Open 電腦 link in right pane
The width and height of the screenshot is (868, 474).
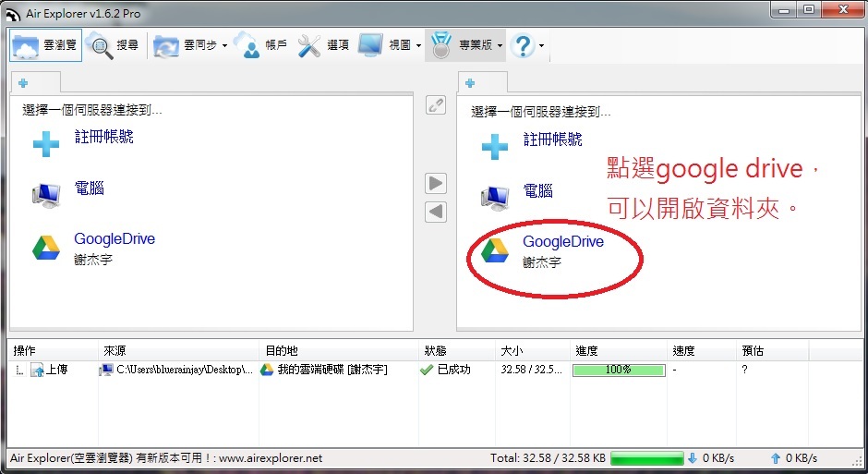538,191
